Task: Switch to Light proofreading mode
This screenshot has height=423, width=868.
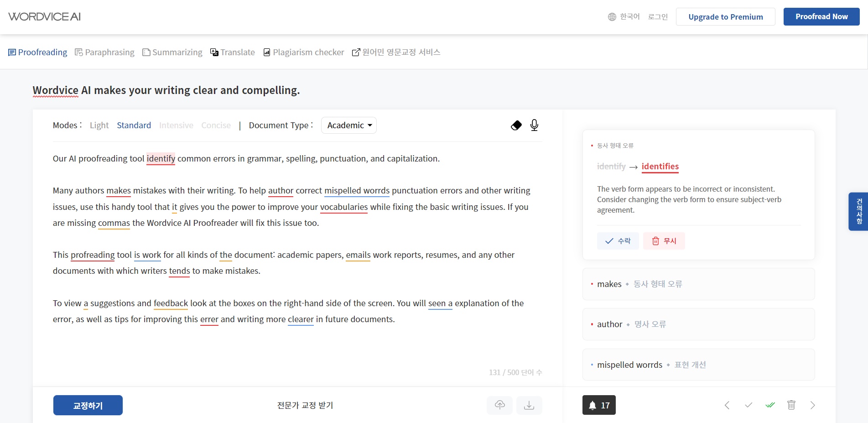Action: [x=99, y=125]
